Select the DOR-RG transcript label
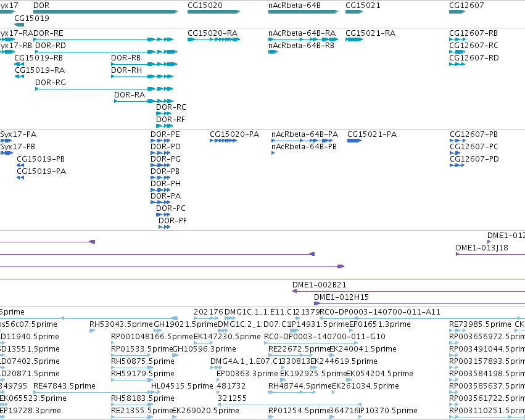The height and width of the screenshot is (420, 525). [51, 83]
